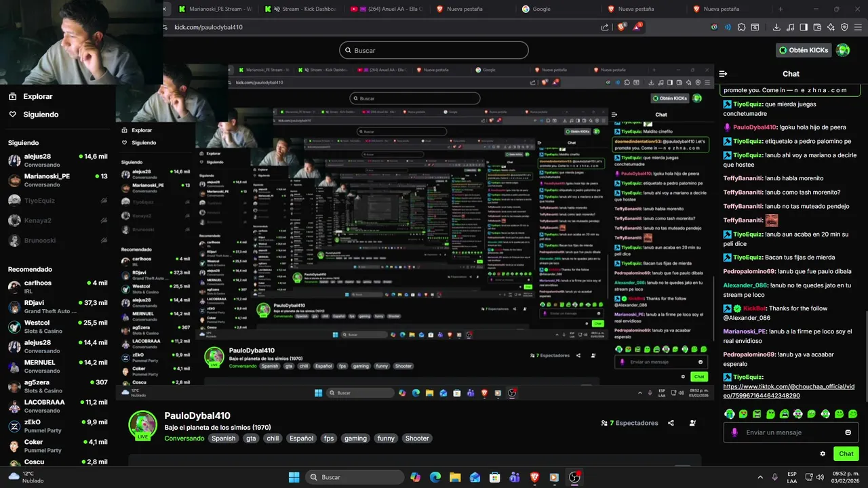Collapse the chat panel arrow icon
Viewport: 868px width, 488px height.
723,74
